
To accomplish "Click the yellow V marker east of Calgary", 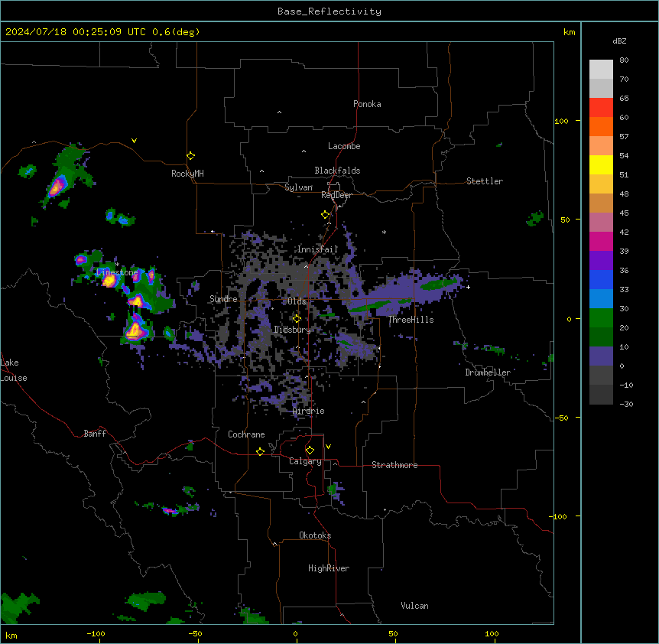I will point(328,447).
